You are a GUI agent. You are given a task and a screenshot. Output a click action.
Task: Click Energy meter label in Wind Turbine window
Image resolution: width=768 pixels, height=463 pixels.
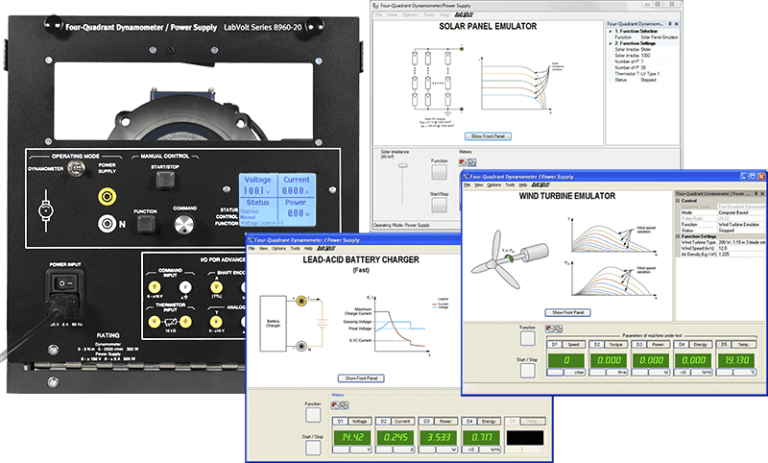700,344
